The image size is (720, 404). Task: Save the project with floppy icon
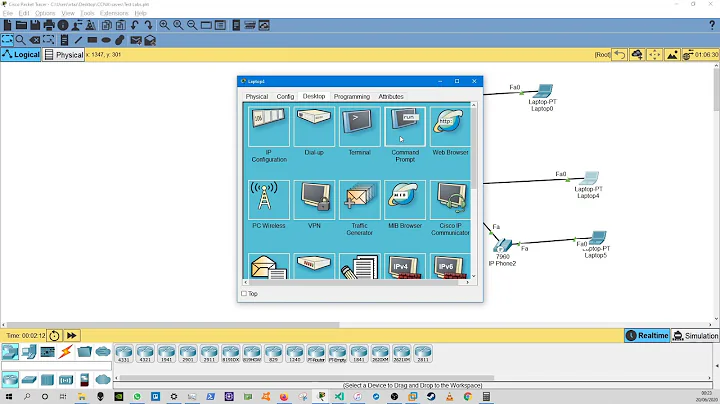[x=35, y=25]
